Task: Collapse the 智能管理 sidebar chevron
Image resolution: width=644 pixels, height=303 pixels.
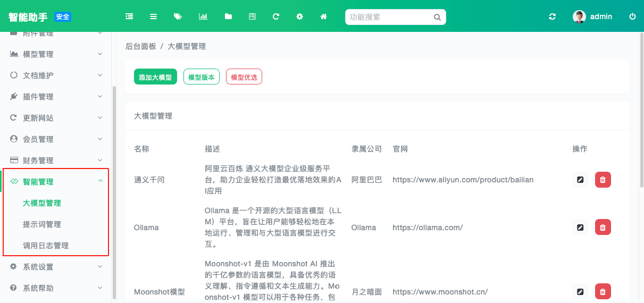Action: coord(100,182)
